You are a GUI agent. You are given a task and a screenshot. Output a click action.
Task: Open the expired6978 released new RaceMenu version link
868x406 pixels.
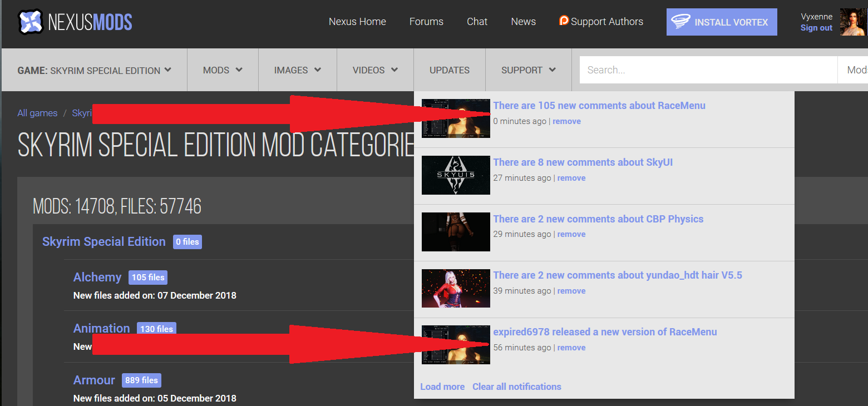click(x=605, y=332)
